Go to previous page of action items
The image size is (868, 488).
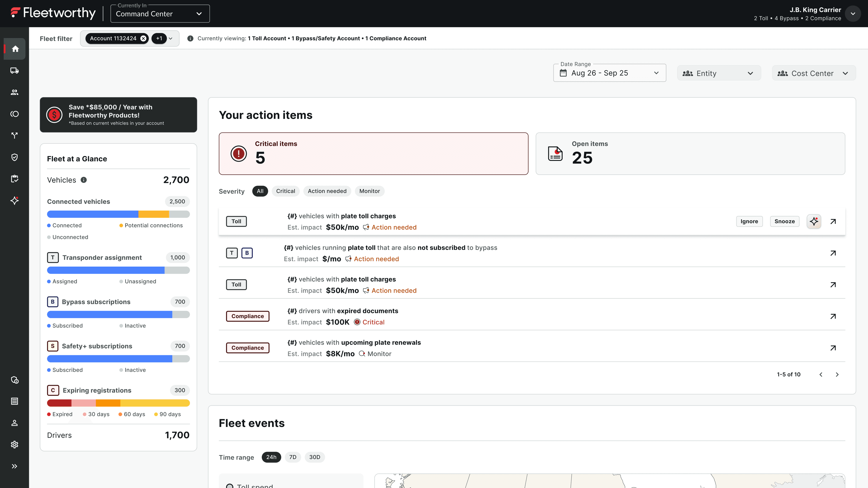(821, 375)
